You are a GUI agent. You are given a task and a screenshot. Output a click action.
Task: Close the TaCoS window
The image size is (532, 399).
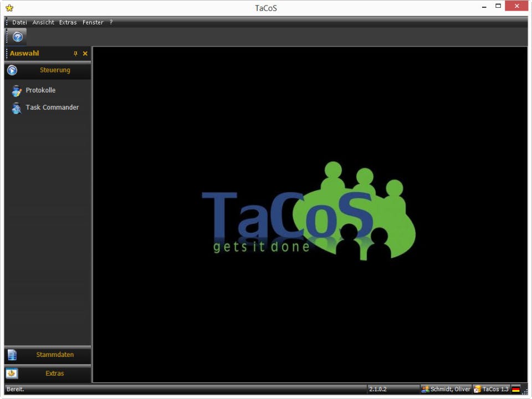coord(516,6)
